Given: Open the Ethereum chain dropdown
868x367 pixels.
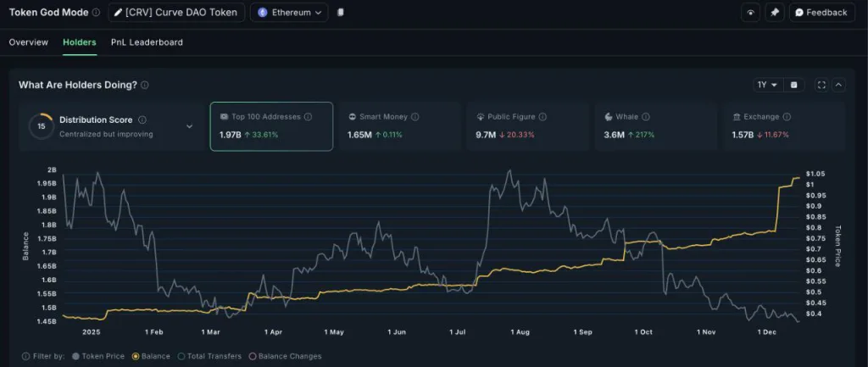Looking at the screenshot, I should (x=289, y=13).
